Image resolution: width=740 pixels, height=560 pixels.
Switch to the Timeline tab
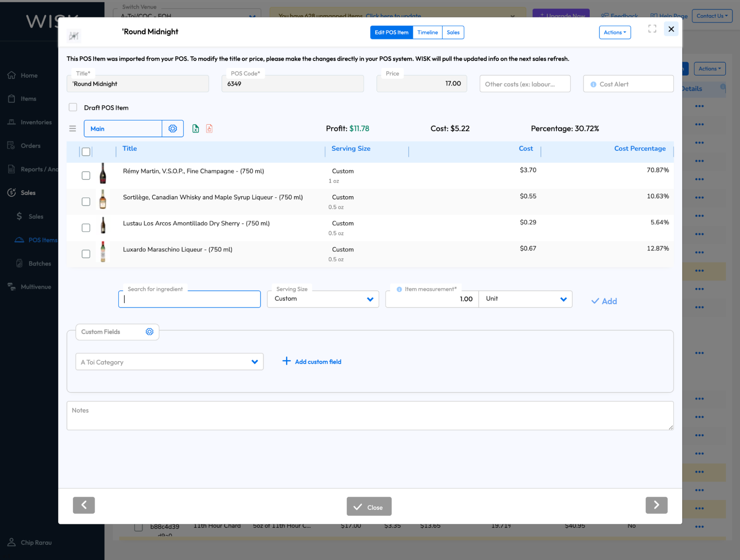point(427,33)
